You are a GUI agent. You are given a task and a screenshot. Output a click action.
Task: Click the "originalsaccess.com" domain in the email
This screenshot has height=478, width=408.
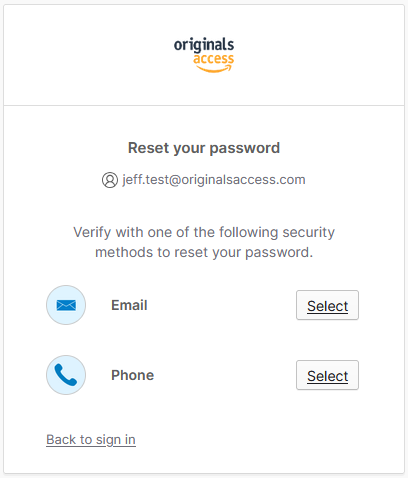[243, 180]
